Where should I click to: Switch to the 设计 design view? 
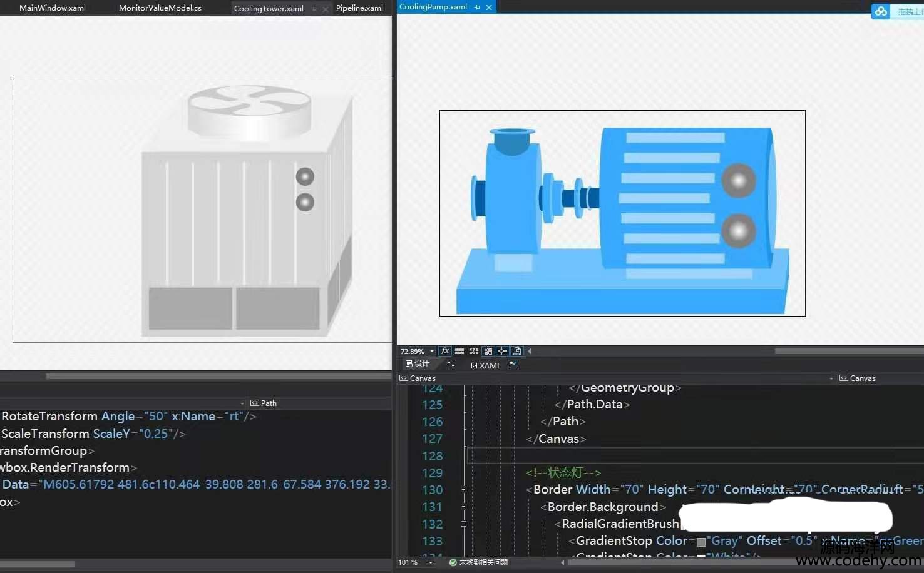(418, 364)
